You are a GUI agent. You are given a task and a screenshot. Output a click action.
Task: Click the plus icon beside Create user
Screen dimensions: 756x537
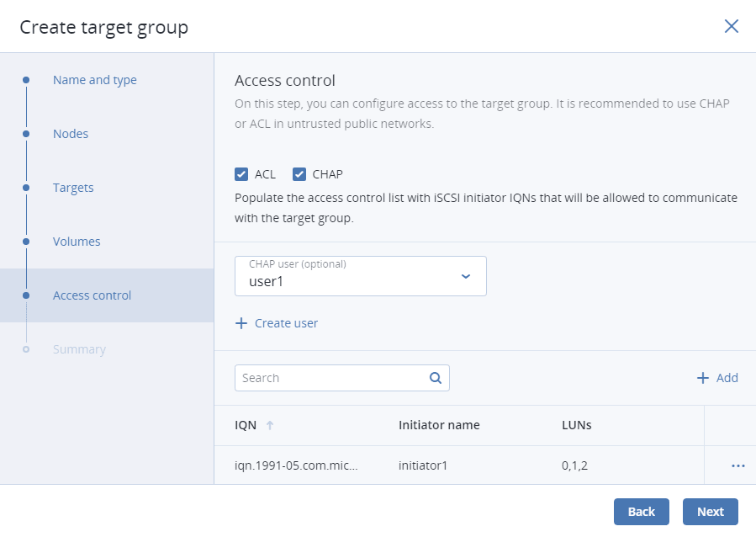pos(241,323)
